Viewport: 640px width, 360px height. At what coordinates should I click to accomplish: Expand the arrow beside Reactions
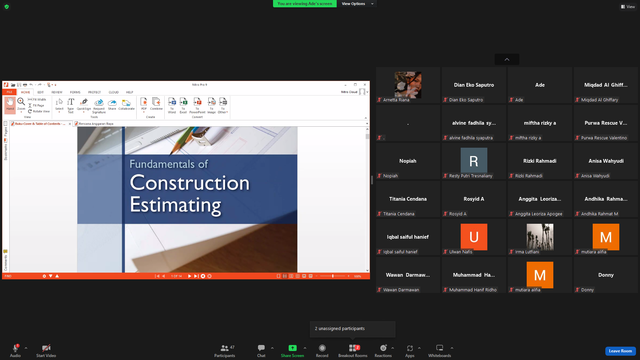[x=393, y=348]
